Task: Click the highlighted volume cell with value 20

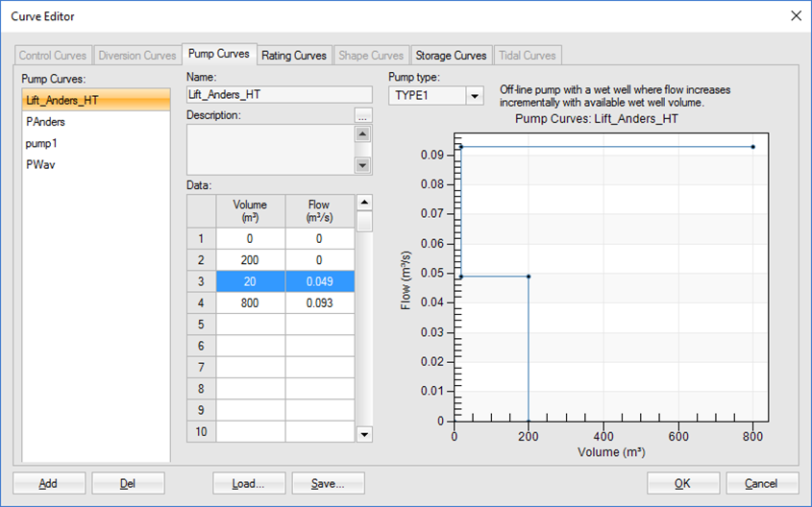Action: tap(251, 281)
